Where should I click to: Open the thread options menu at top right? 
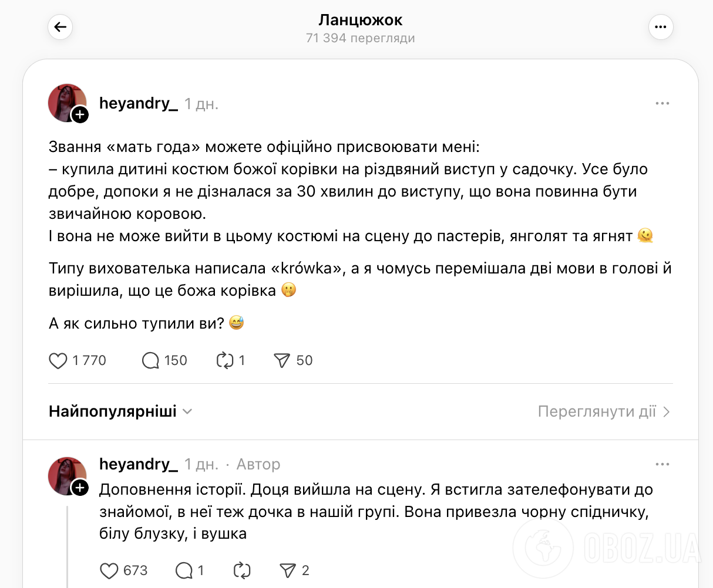[661, 27]
